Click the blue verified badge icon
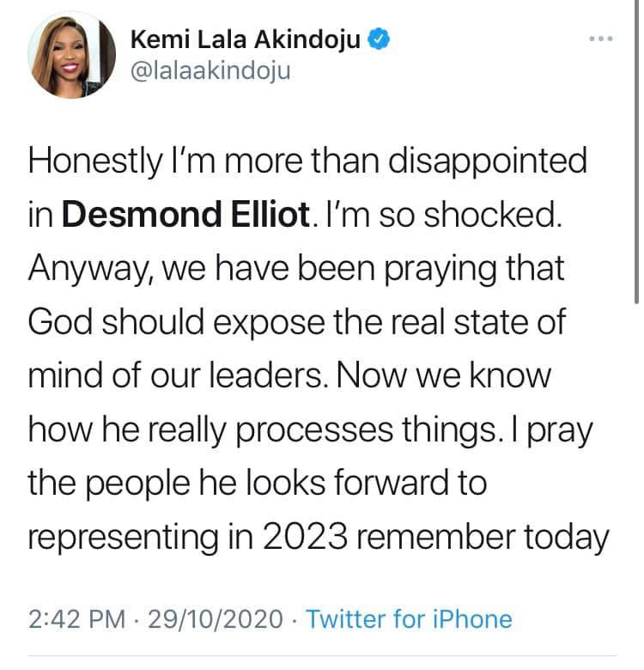 click(x=379, y=40)
